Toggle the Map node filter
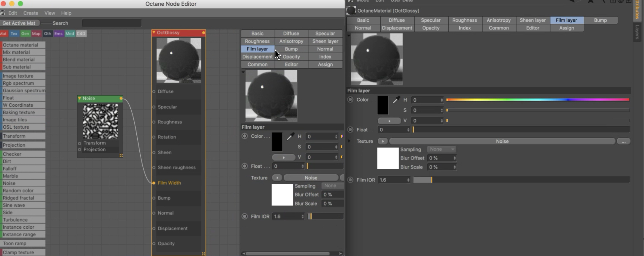The width and height of the screenshot is (644, 256). coord(36,34)
